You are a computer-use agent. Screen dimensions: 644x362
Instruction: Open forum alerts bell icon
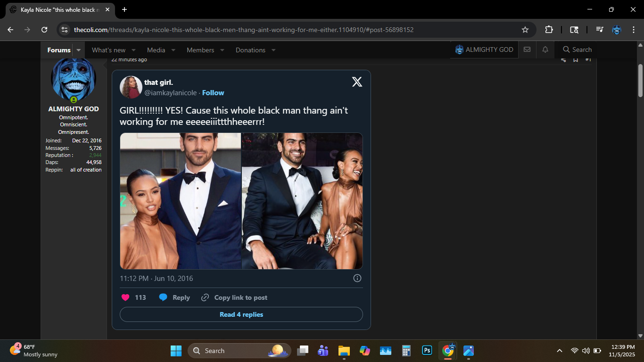point(545,49)
